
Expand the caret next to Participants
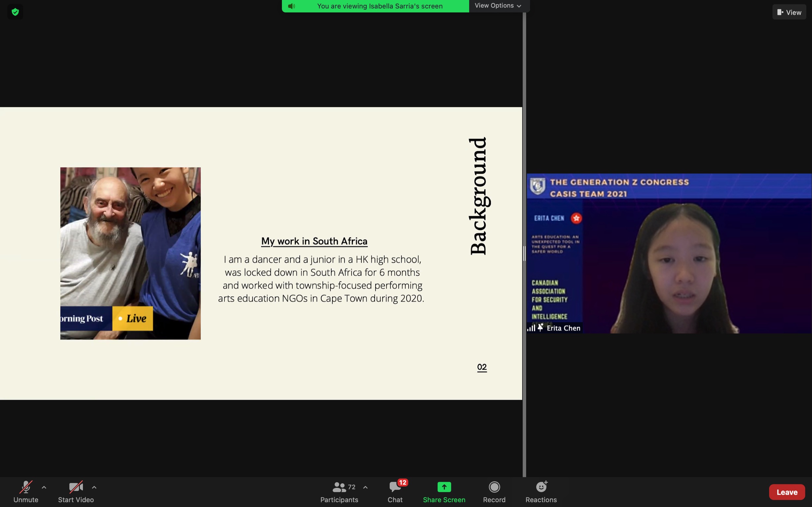click(365, 487)
